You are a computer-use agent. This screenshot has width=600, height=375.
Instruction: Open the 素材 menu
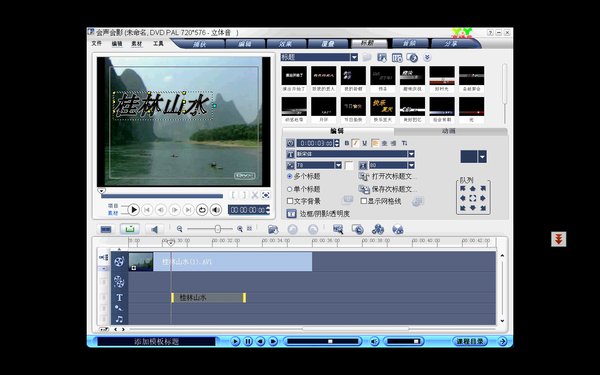[137, 44]
